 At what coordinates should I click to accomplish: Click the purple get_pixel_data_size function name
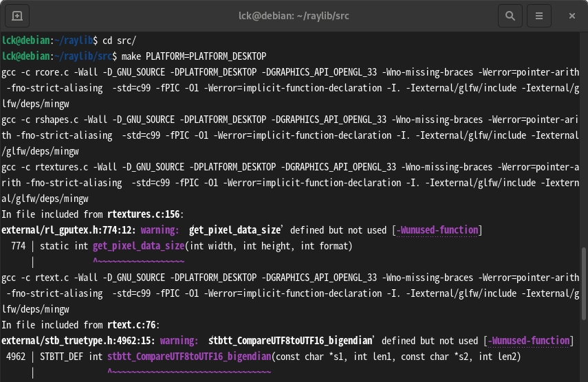click(x=138, y=246)
